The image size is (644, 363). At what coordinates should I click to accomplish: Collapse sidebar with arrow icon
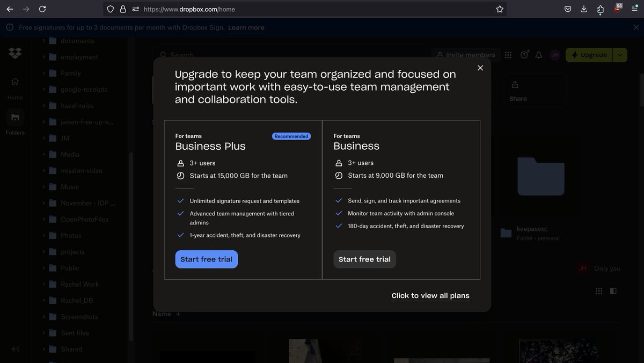[15, 349]
